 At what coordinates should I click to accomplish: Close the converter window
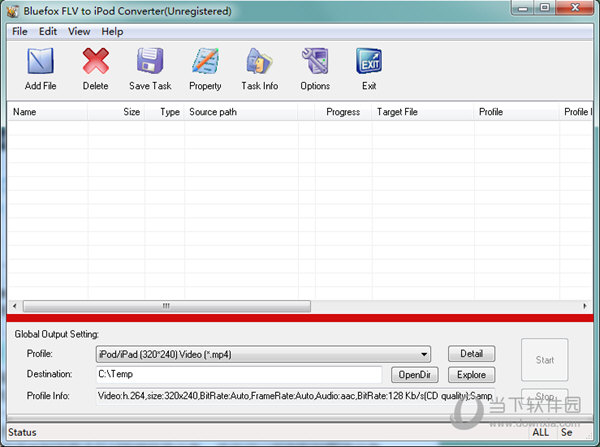tap(575, 7)
